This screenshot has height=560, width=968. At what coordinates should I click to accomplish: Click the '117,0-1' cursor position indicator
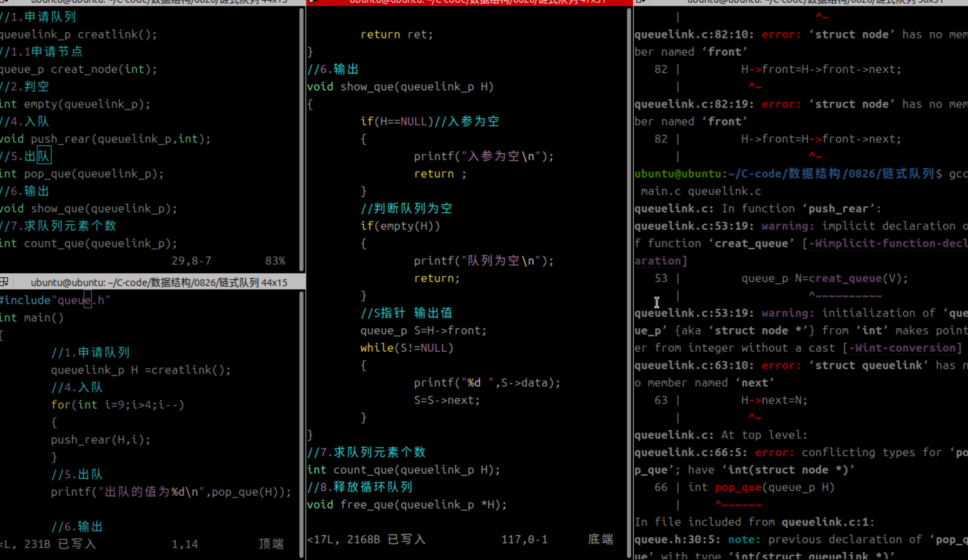[x=524, y=540]
